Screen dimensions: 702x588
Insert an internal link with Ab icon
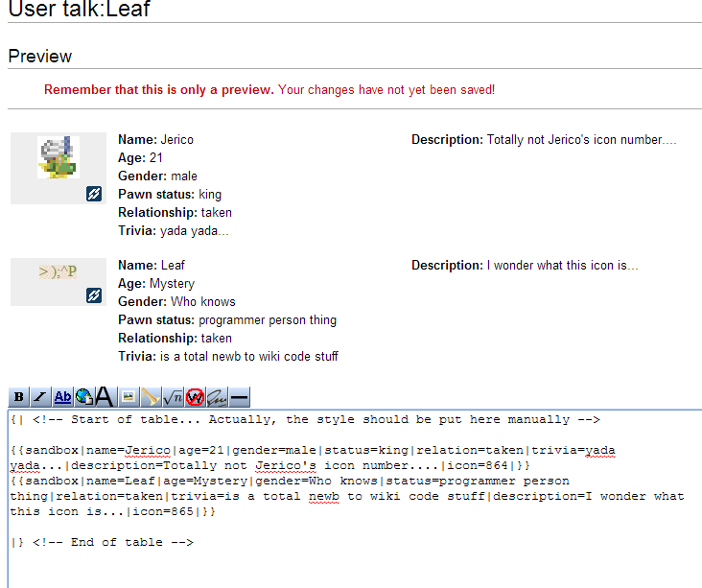click(x=62, y=397)
